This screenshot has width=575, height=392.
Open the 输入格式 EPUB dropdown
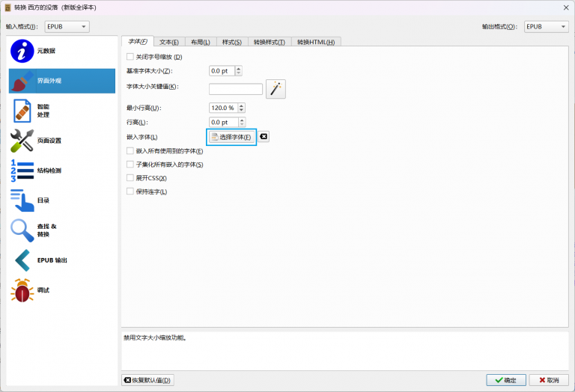pyautogui.click(x=67, y=27)
